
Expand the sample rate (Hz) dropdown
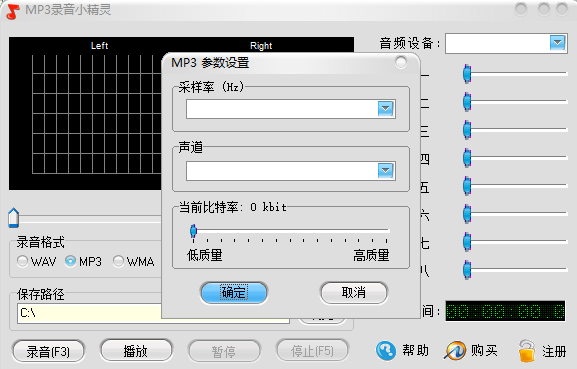pyautogui.click(x=386, y=109)
